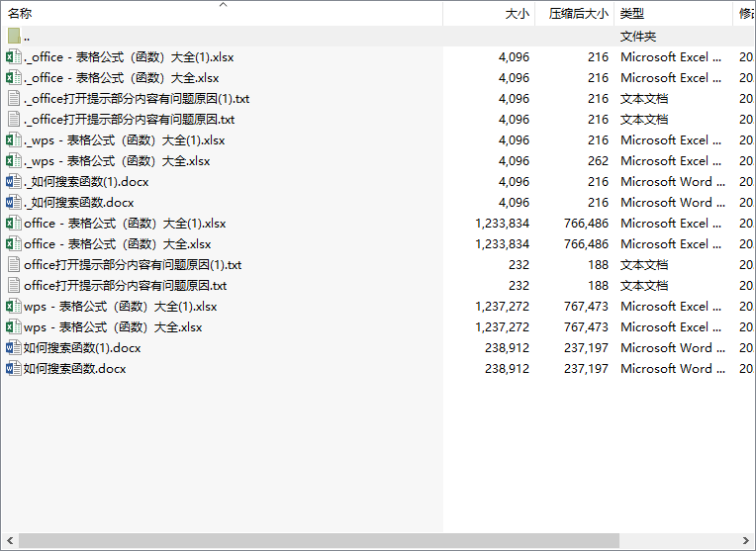The image size is (756, 551).
Task: Click the parent folder '..' icon
Action: click(14, 37)
